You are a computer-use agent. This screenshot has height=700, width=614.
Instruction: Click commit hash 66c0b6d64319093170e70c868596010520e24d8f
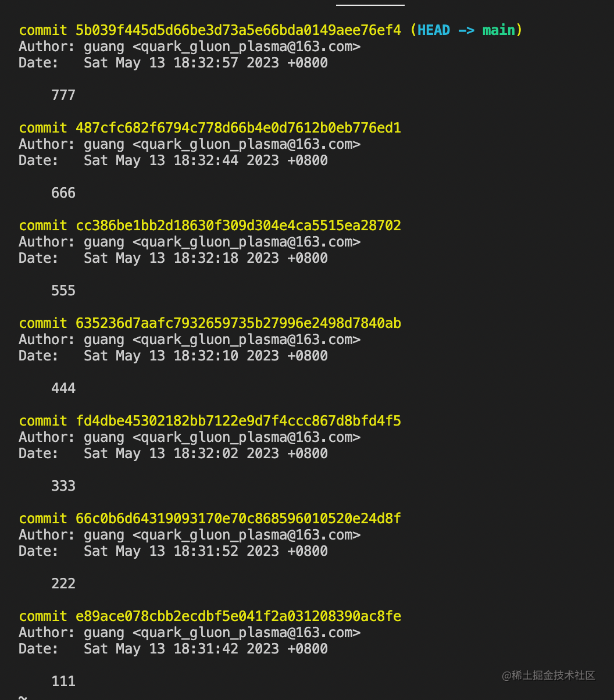238,519
